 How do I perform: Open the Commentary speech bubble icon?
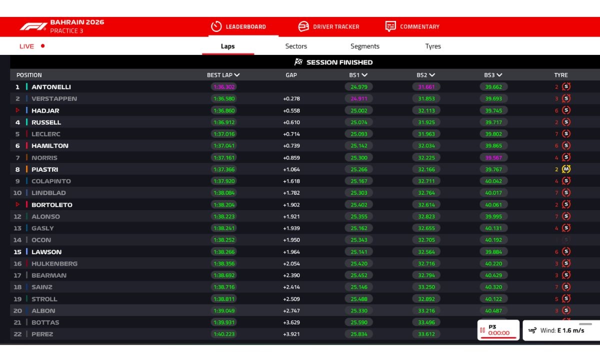coord(390,26)
